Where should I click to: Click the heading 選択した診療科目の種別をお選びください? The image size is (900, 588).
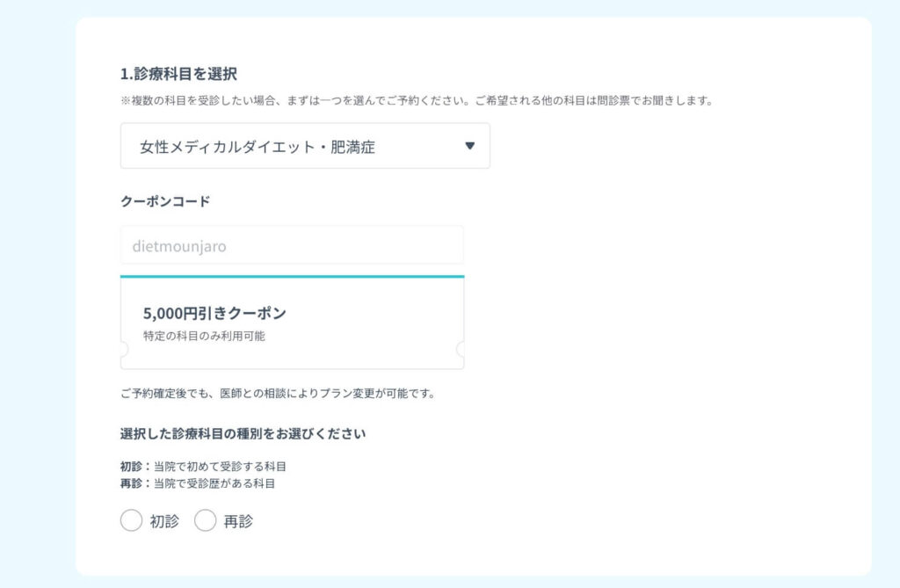tap(243, 433)
